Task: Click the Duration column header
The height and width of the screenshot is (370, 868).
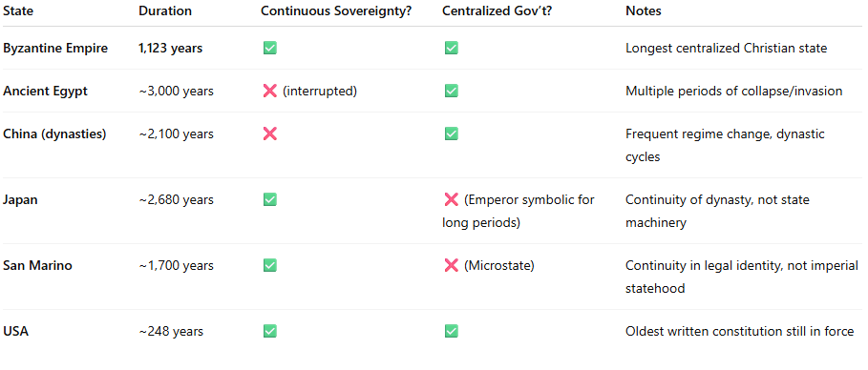Action: (165, 11)
